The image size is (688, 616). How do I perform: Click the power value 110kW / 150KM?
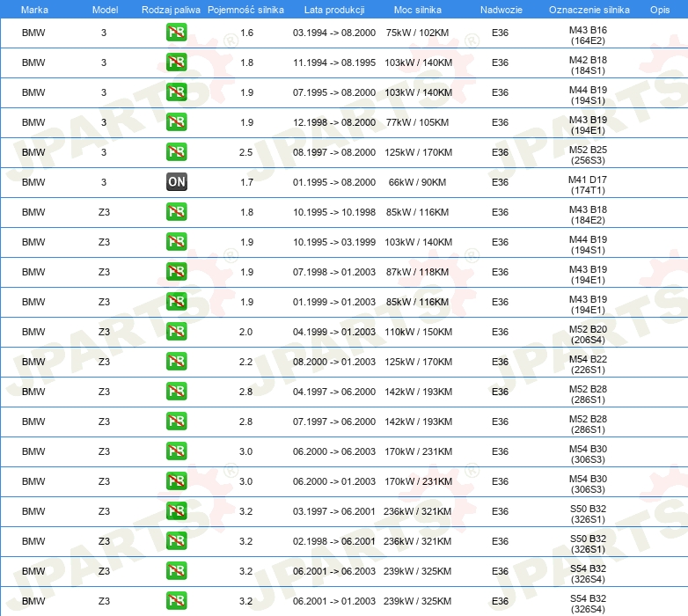418,332
